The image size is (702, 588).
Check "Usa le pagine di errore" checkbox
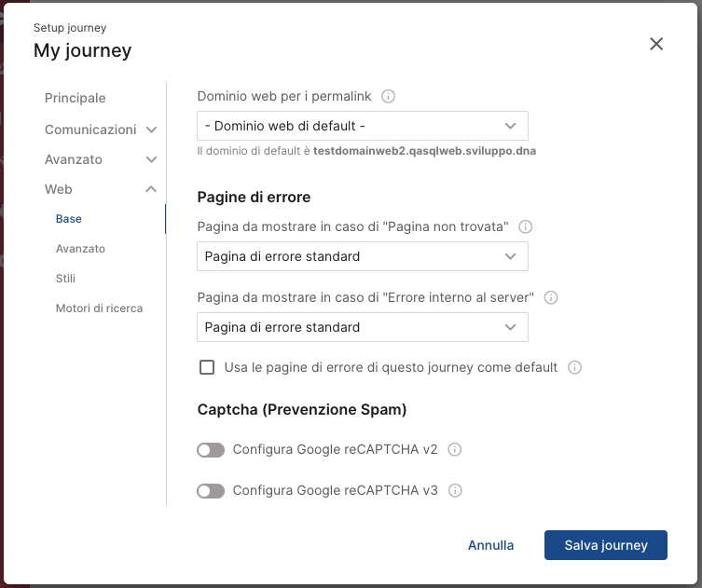[207, 367]
